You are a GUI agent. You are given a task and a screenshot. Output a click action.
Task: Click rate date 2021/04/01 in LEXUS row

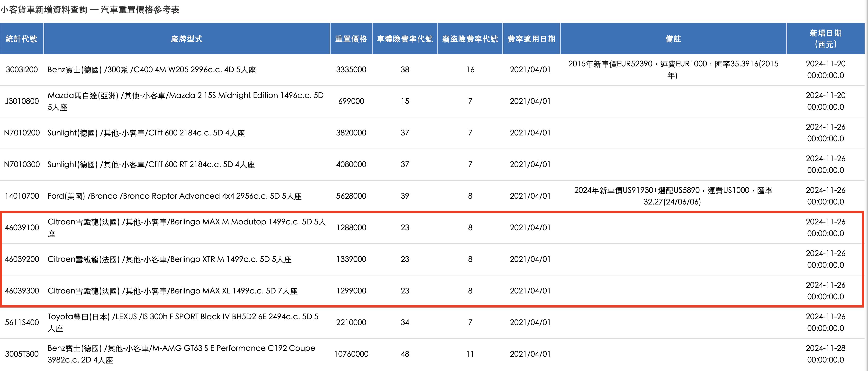pyautogui.click(x=530, y=323)
